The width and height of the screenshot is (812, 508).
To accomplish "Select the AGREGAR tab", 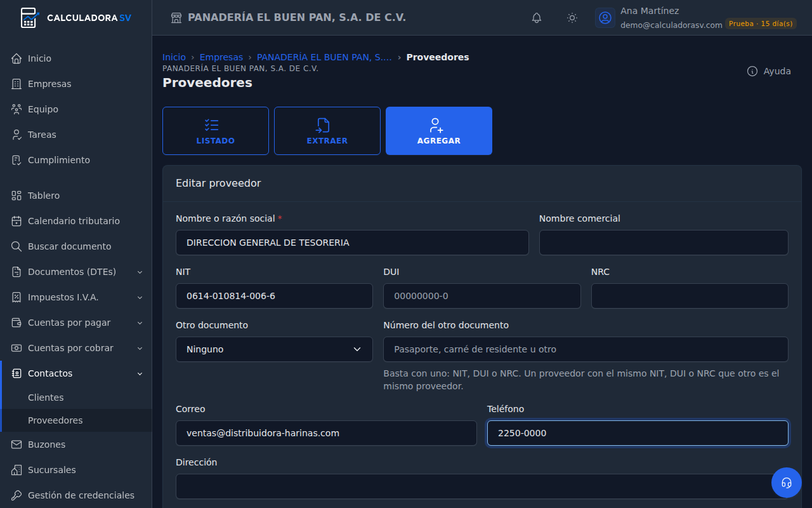I will coord(439,131).
